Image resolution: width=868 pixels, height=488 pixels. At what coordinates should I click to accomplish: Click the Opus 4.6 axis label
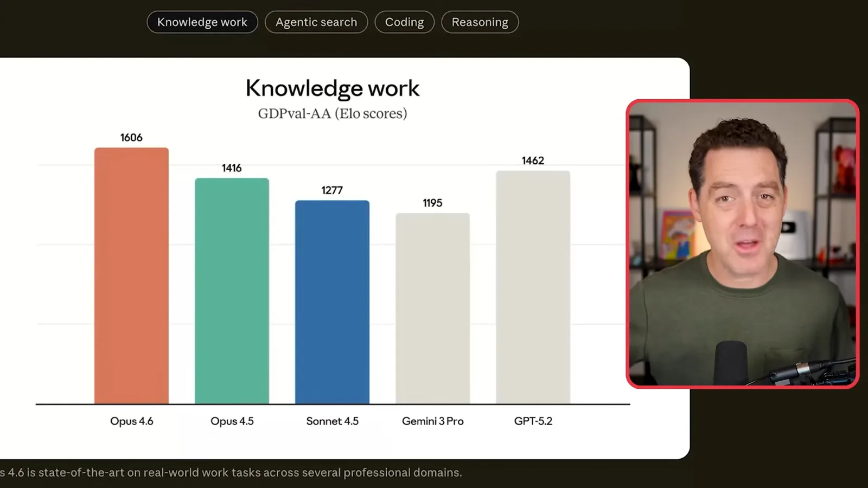pos(132,421)
